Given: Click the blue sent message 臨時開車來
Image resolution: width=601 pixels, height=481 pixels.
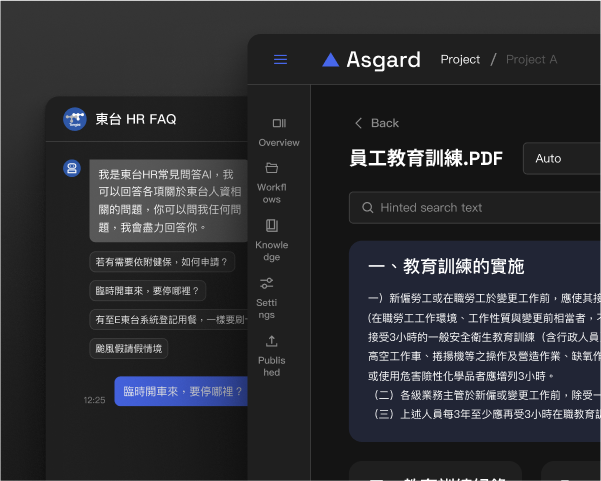Looking at the screenshot, I should pyautogui.click(x=181, y=391).
